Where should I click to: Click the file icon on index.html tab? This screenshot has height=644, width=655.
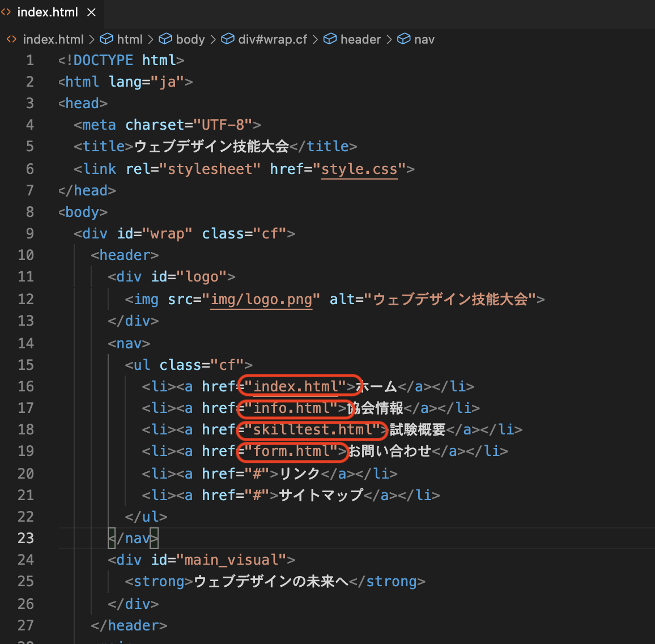tap(6, 12)
